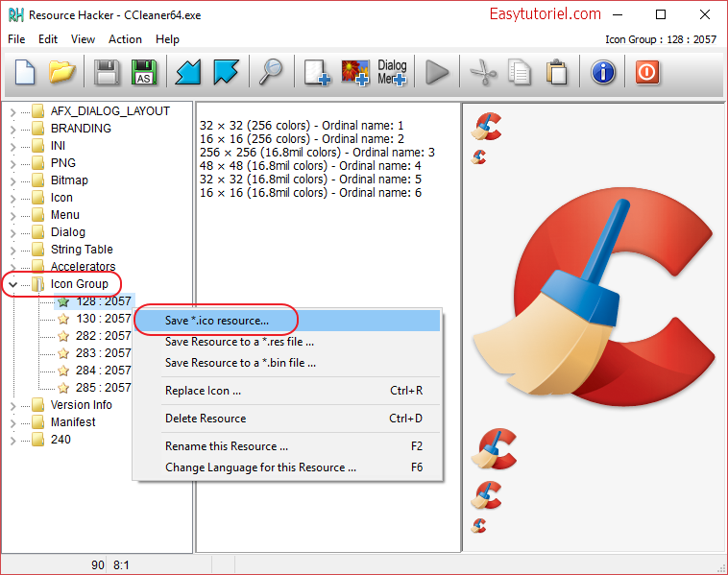
Task: Open the File menu
Action: [x=16, y=39]
